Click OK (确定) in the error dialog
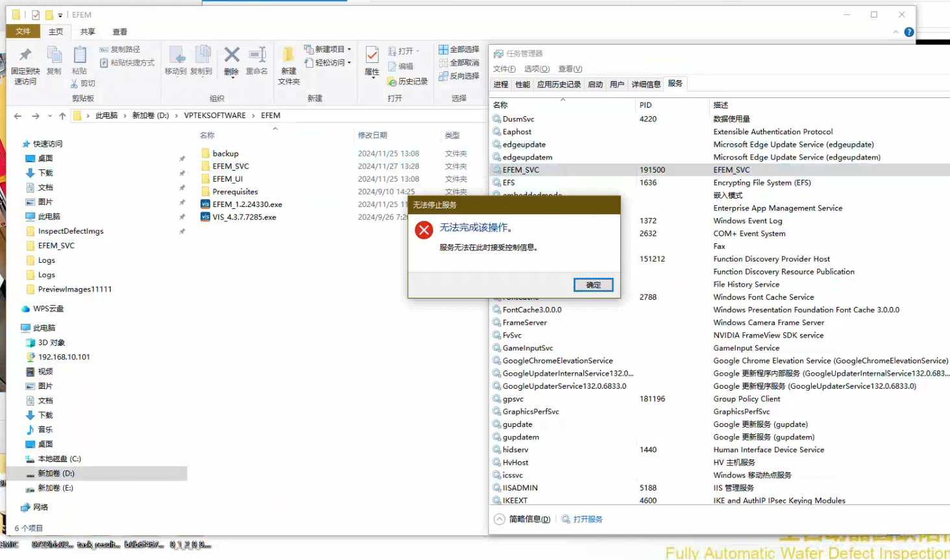 tap(593, 285)
